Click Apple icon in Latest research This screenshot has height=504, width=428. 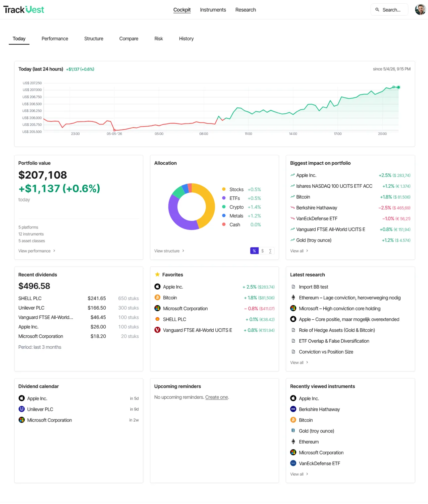[293, 319]
